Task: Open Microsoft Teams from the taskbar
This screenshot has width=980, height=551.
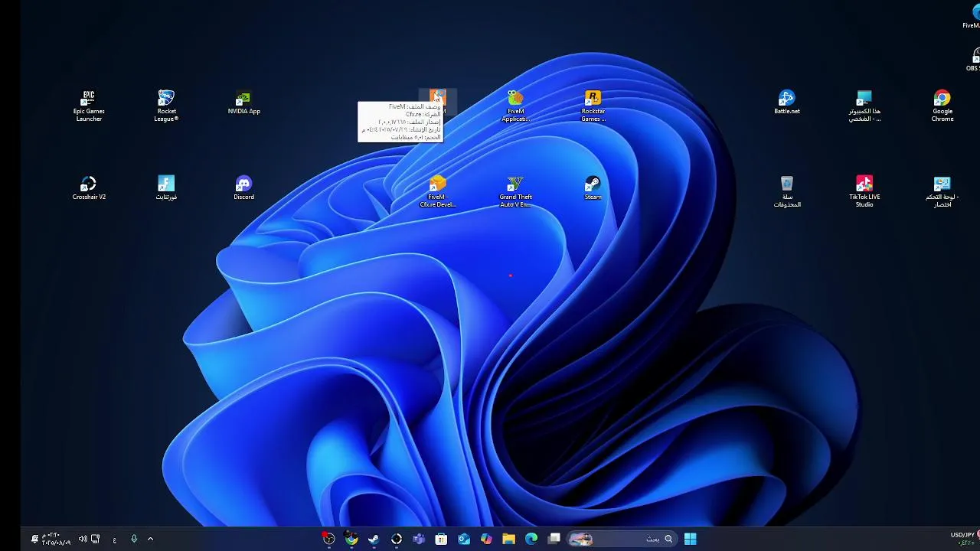Action: tap(419, 539)
